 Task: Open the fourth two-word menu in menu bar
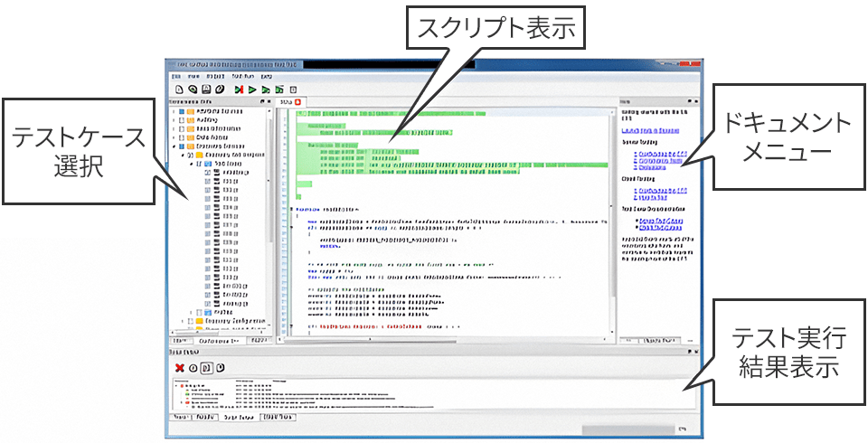(x=242, y=76)
